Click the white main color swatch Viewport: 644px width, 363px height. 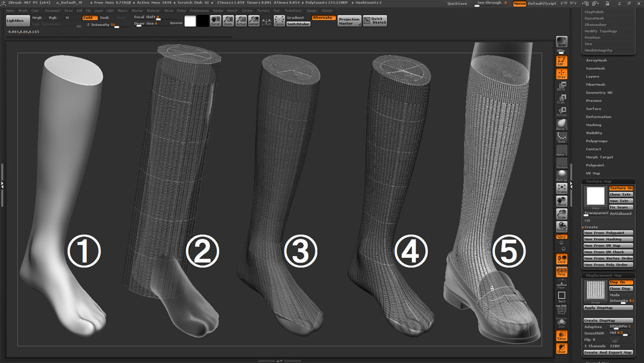[190, 21]
